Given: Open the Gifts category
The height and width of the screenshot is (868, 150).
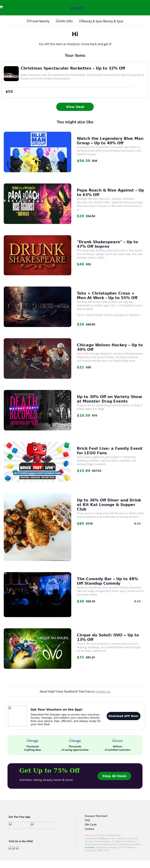Looking at the screenshot, I should point(64,21).
